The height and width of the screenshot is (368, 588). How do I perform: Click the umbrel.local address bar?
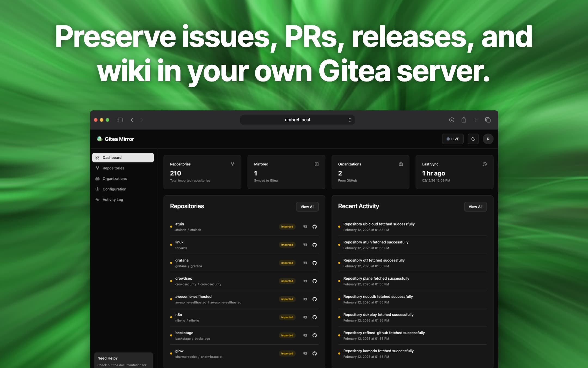point(297,120)
